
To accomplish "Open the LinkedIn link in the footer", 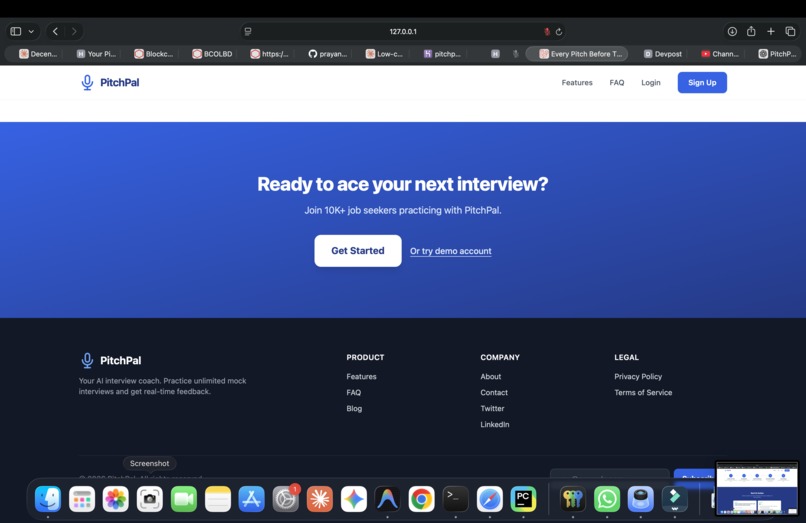I will point(495,424).
